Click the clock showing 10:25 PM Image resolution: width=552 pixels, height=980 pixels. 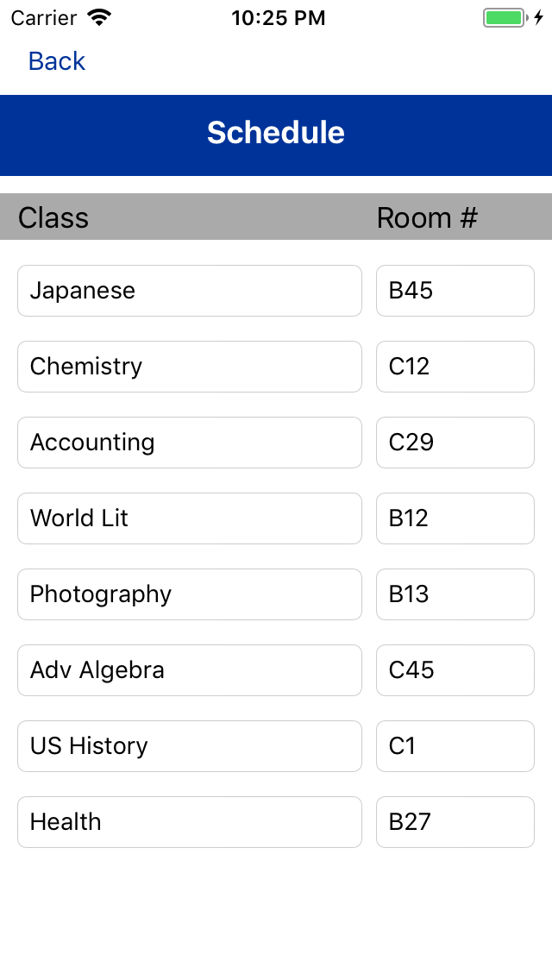coord(278,17)
